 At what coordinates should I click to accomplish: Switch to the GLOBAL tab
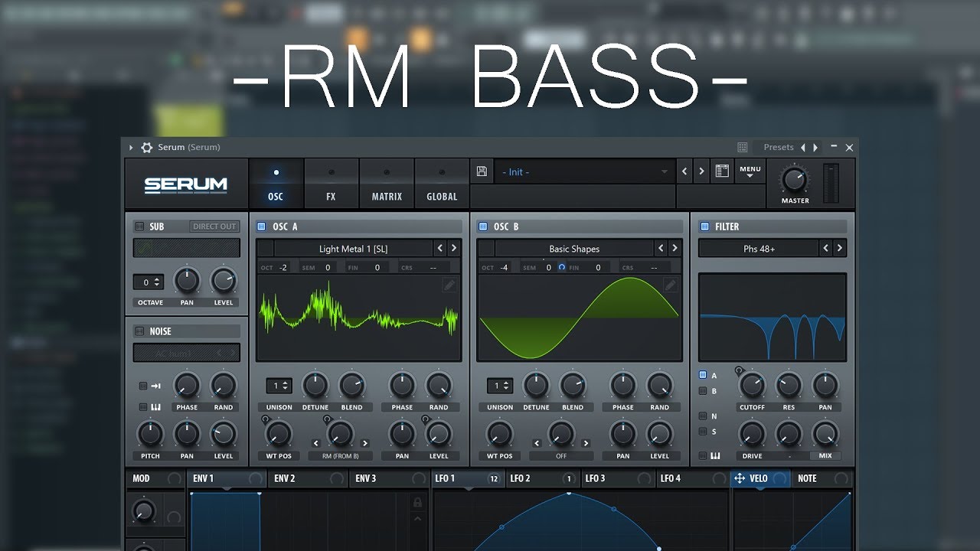pyautogui.click(x=442, y=184)
